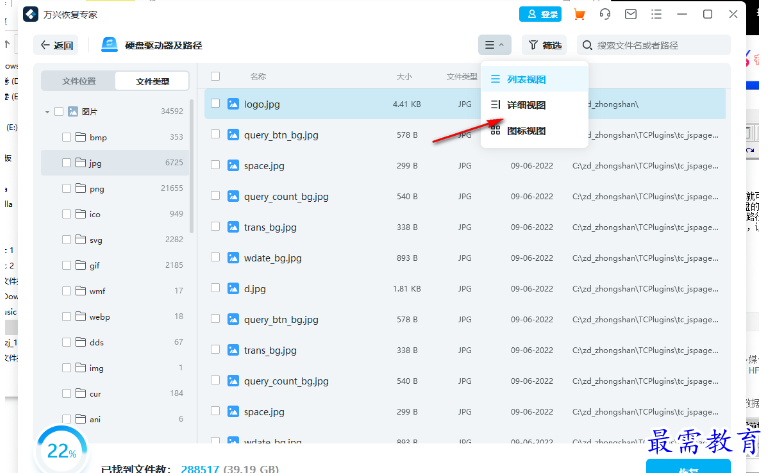Open the 筛选 filter button

[x=544, y=45]
